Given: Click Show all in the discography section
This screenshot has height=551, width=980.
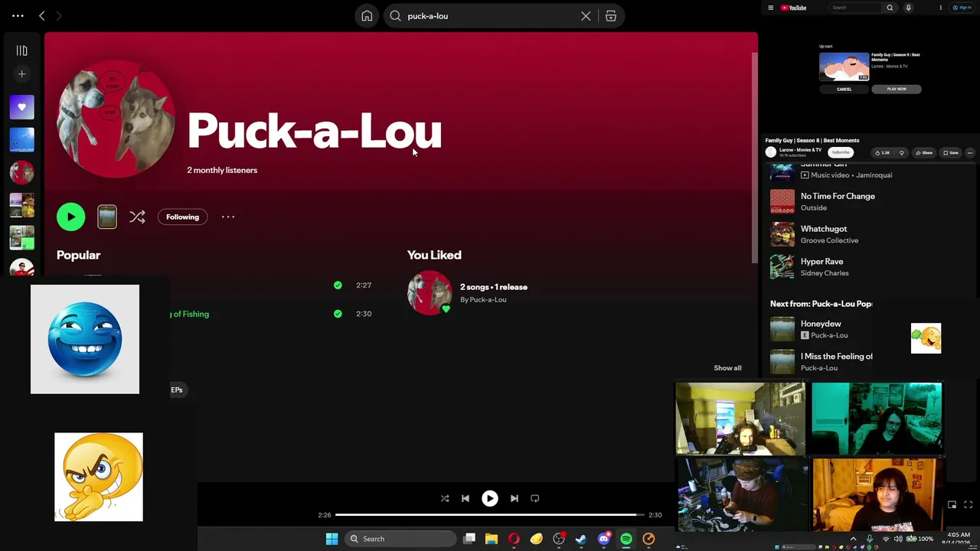Looking at the screenshot, I should pyautogui.click(x=727, y=368).
